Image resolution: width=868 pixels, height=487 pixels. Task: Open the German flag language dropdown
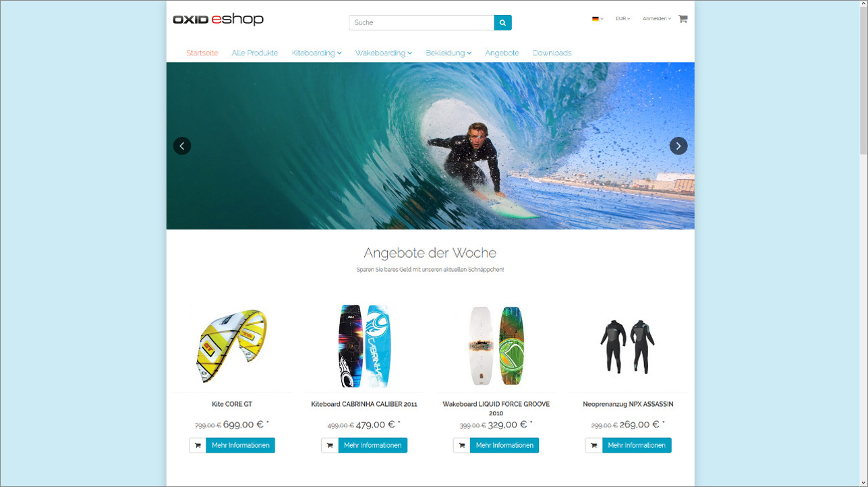click(598, 19)
